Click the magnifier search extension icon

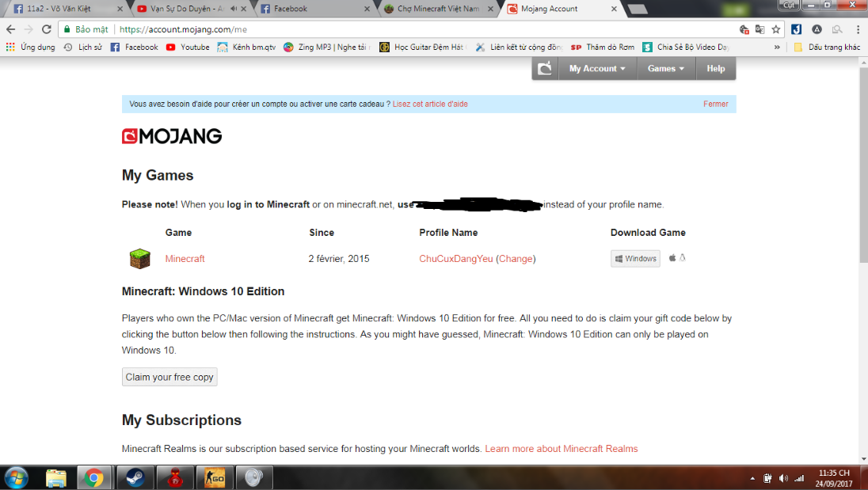pyautogui.click(x=837, y=29)
